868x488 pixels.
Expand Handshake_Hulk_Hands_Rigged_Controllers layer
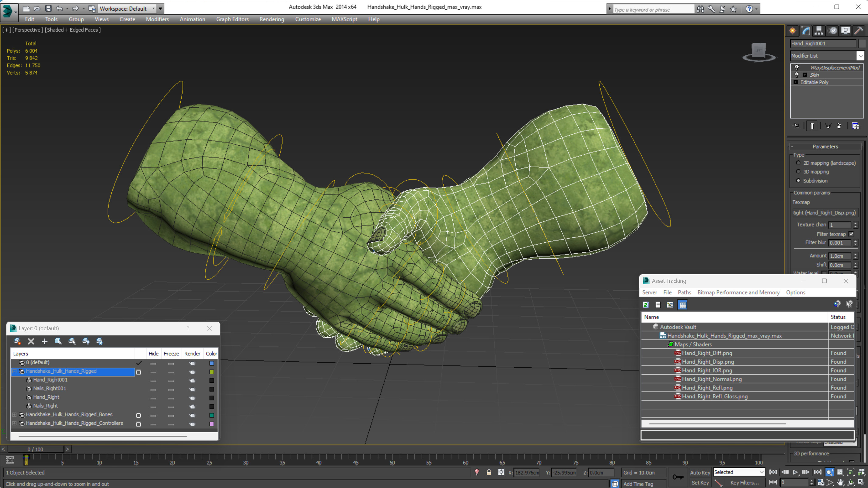[x=15, y=423]
